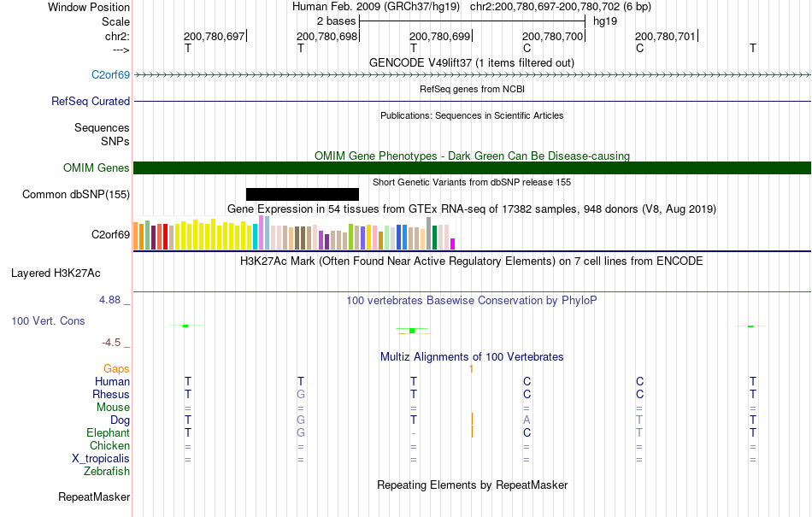Click Publications Sequences in Scientific Articles title

[x=472, y=115]
